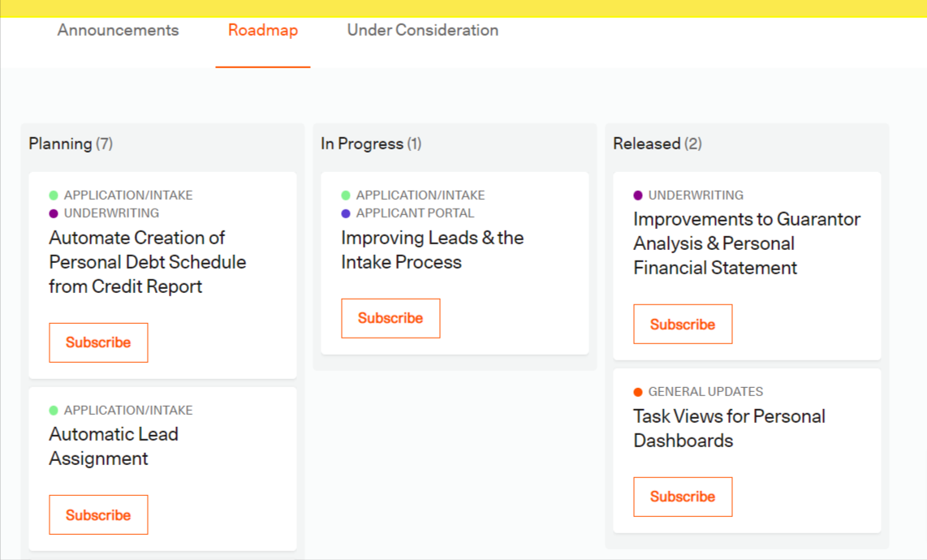Switch to the Announcements tab

(118, 30)
